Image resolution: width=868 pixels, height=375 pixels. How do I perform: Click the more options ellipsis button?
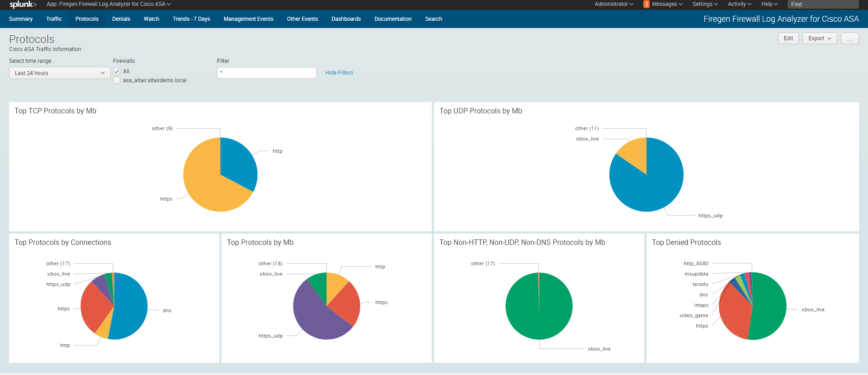[849, 38]
